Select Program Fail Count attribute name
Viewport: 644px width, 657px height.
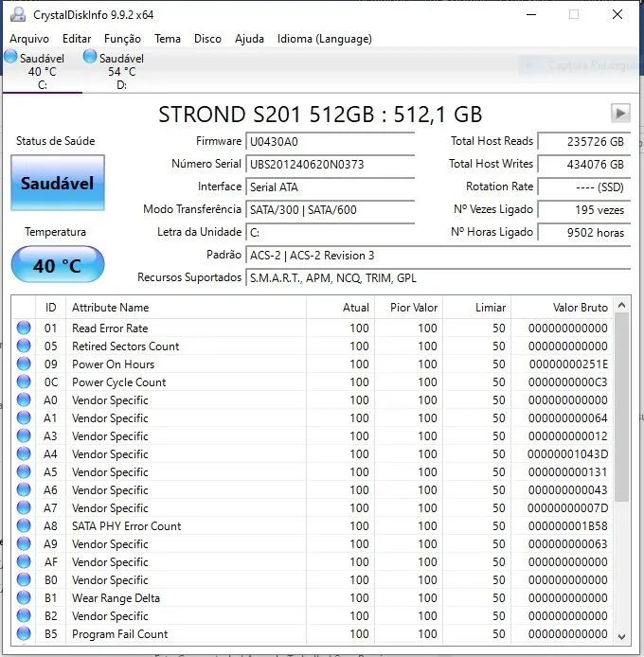point(119,634)
